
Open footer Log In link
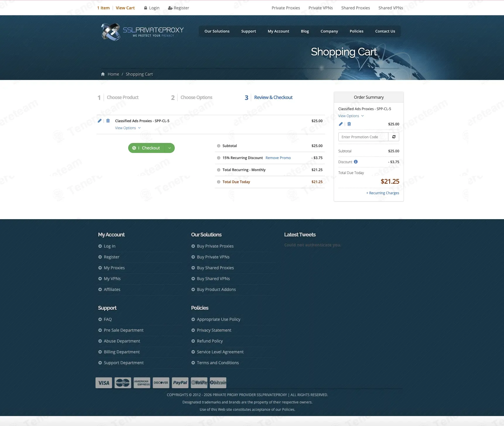[x=109, y=246]
